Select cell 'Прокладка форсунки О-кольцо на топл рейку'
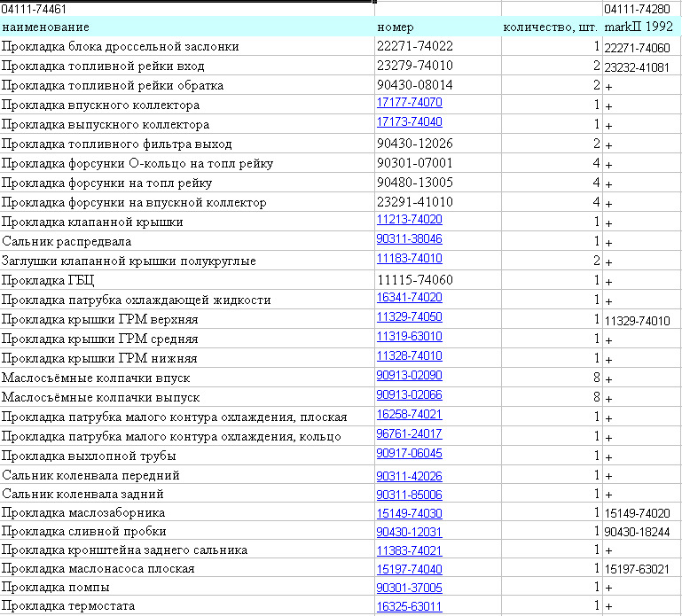The image size is (682, 616). click(x=187, y=163)
